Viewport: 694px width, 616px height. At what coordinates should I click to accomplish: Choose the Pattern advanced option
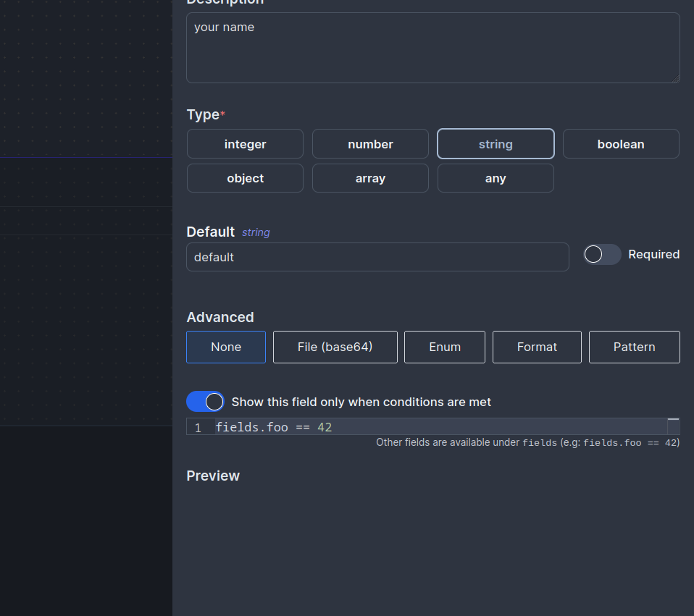[x=634, y=347]
